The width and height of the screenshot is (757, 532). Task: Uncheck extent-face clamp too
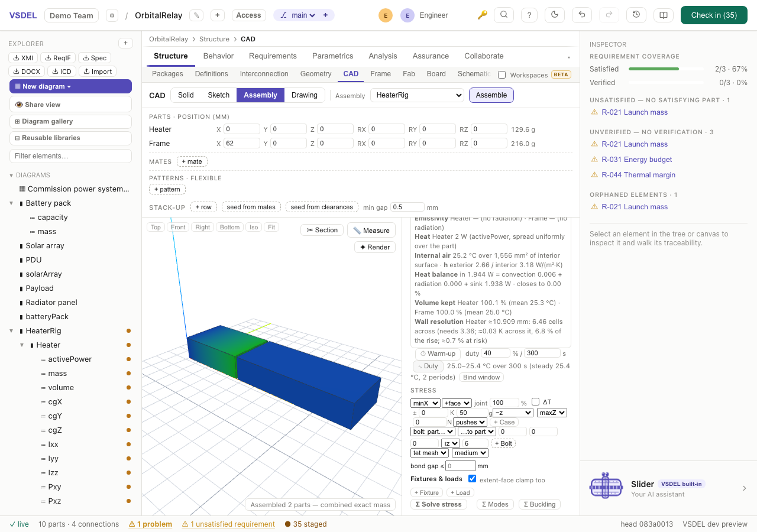(472, 479)
